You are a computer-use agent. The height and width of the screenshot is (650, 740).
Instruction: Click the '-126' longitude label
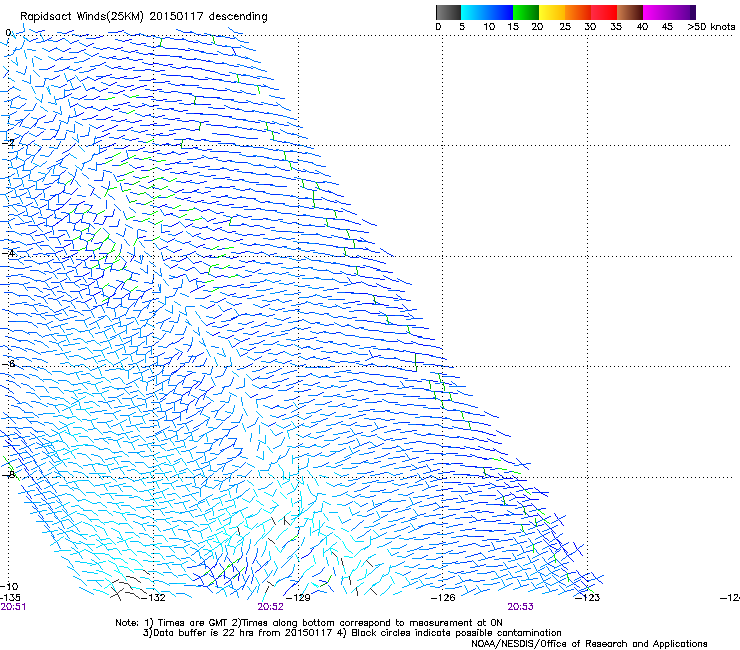pyautogui.click(x=443, y=598)
